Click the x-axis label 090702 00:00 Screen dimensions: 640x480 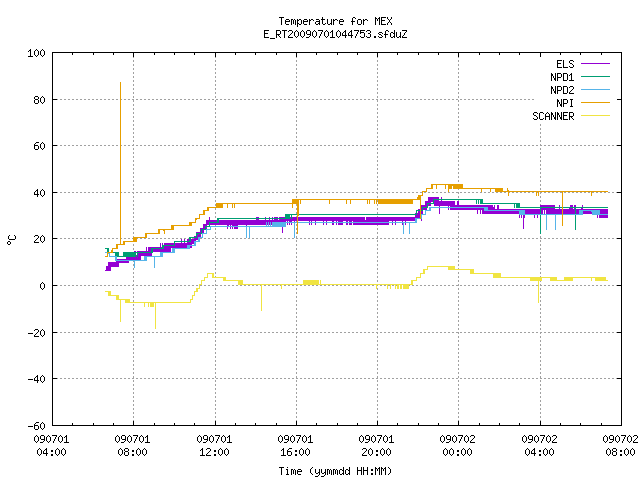pos(458,446)
